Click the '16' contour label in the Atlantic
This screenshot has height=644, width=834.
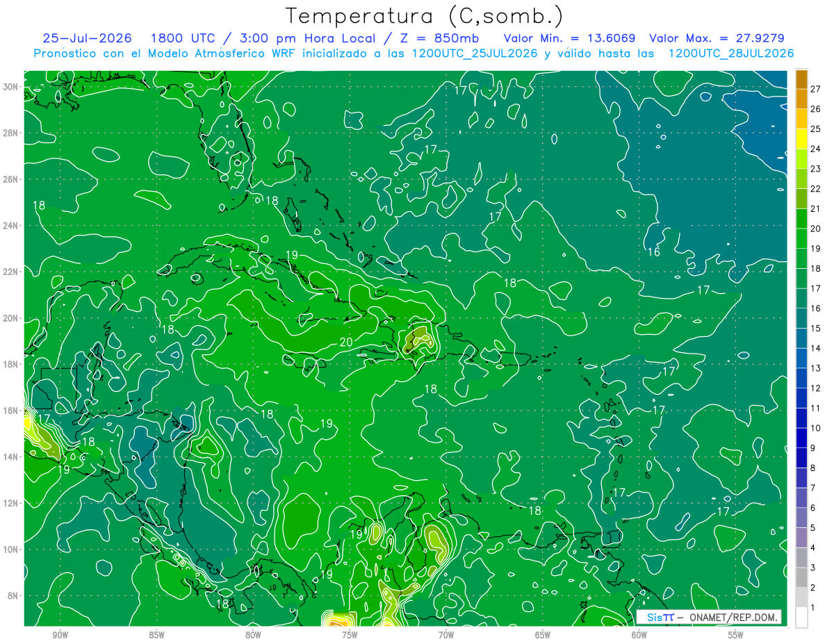[x=654, y=252]
